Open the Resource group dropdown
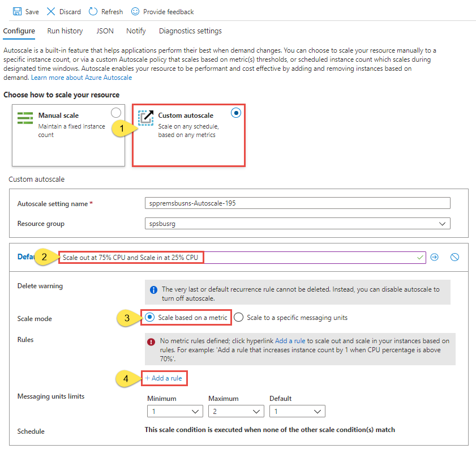Image resolution: width=476 pixels, height=453 pixels. tap(298, 224)
